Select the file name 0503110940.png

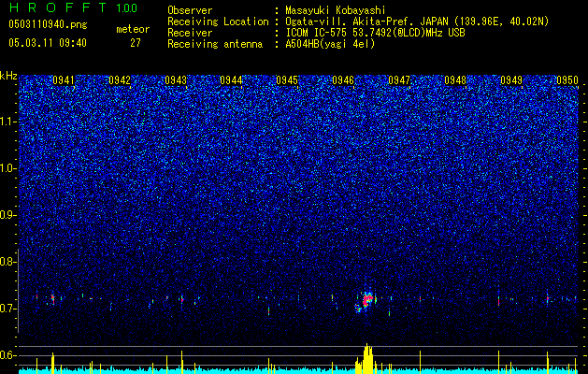click(48, 24)
